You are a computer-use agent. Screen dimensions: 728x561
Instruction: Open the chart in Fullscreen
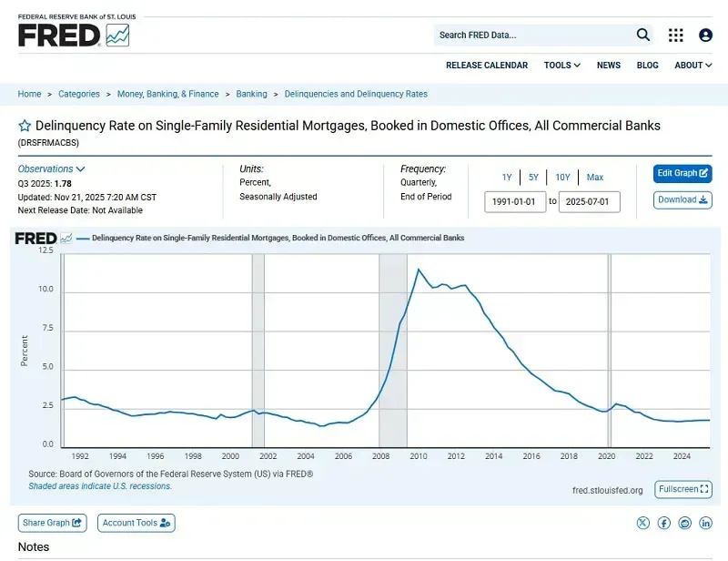(682, 490)
